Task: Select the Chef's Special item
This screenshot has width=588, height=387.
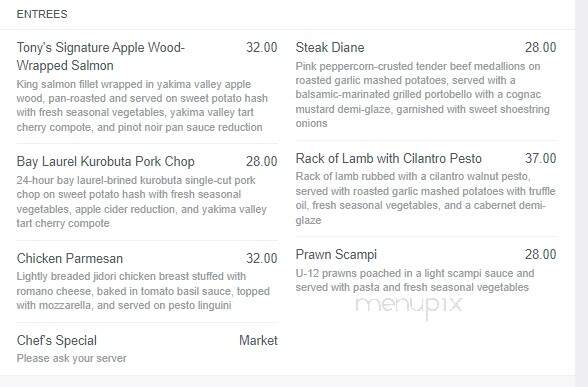Action: click(57, 340)
